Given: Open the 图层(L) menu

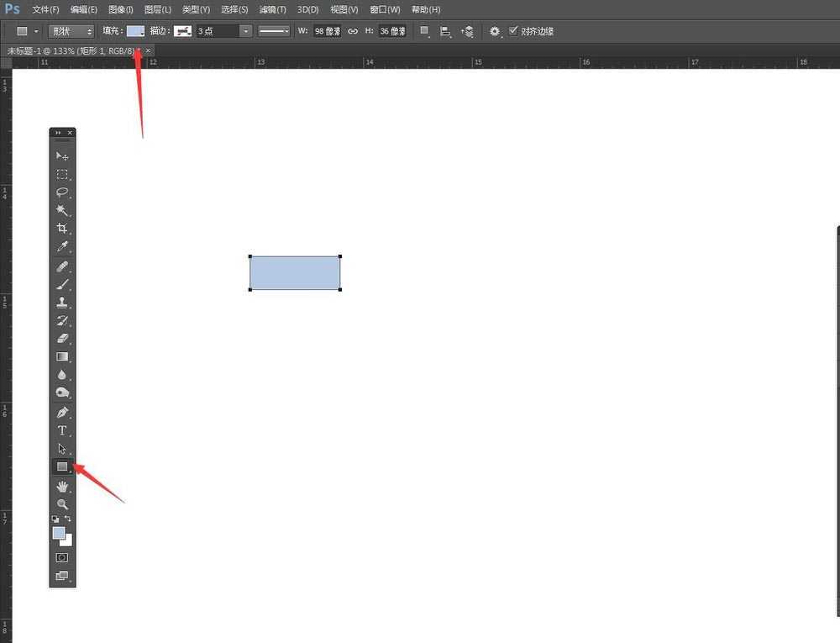Looking at the screenshot, I should point(158,9).
